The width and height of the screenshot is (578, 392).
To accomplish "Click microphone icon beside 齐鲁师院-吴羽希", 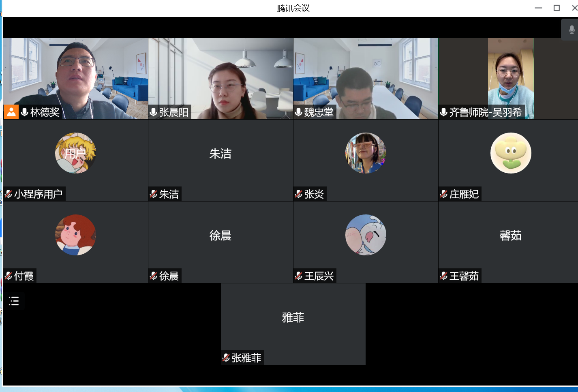I will pos(444,112).
